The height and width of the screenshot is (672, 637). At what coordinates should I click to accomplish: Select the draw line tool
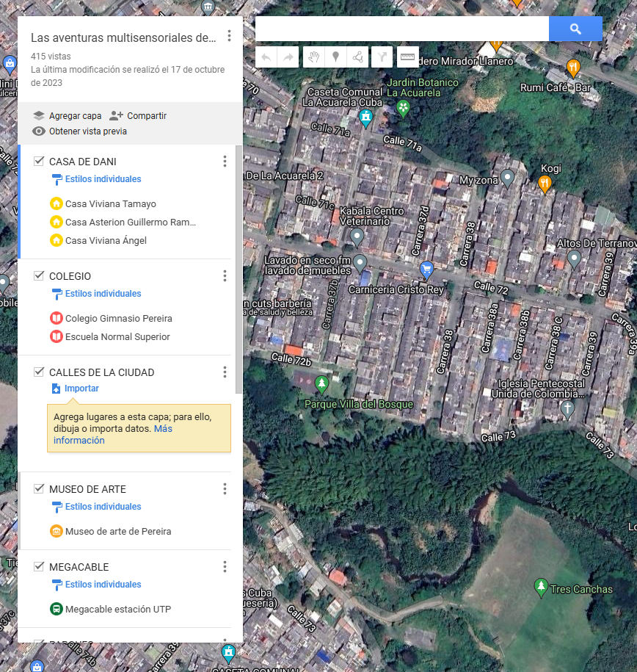(x=357, y=57)
